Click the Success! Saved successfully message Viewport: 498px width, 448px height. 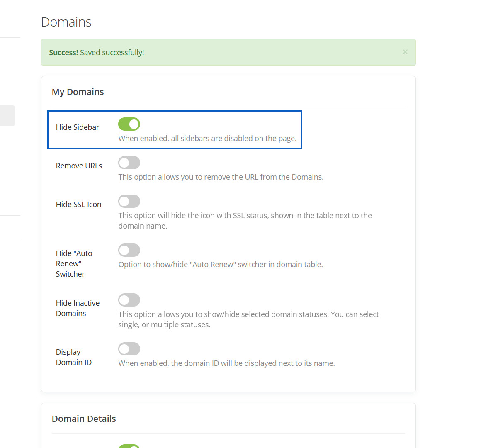(x=97, y=53)
